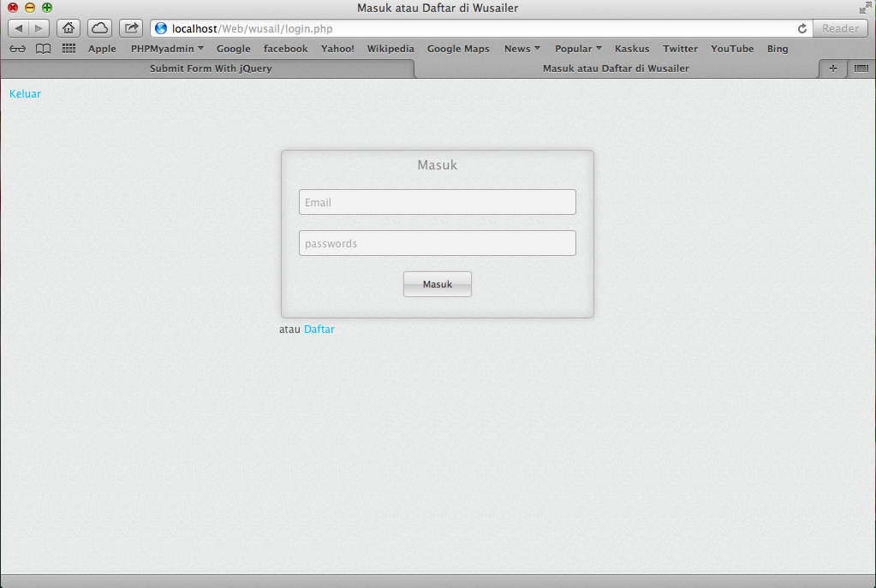Screen dimensions: 876x588
Task: Zoom the window with green button
Action: [47, 8]
